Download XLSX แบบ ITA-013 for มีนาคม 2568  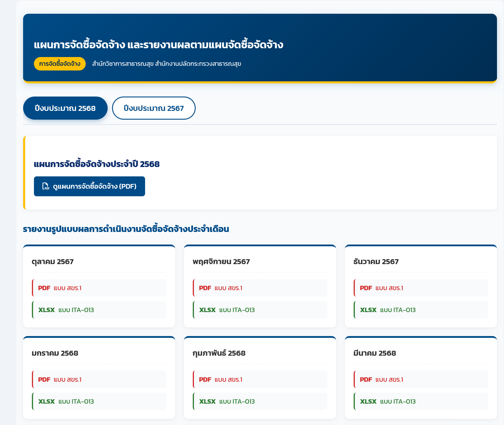coord(421,401)
